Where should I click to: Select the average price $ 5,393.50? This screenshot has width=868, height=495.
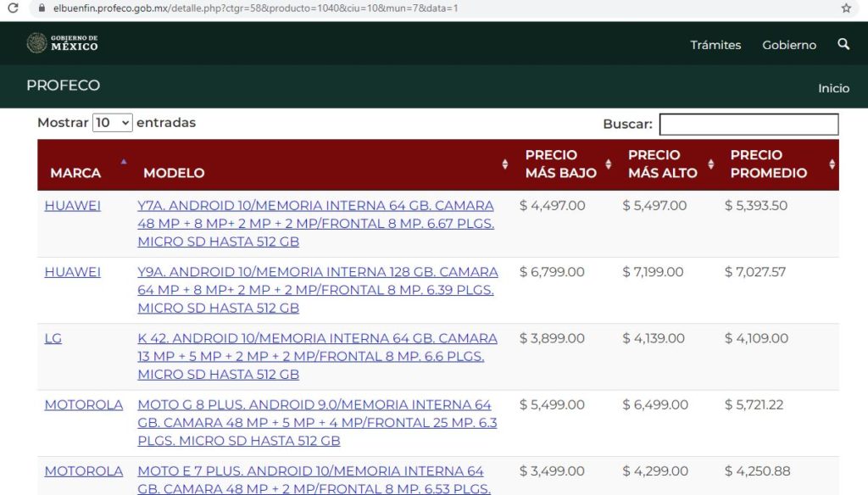coord(756,205)
